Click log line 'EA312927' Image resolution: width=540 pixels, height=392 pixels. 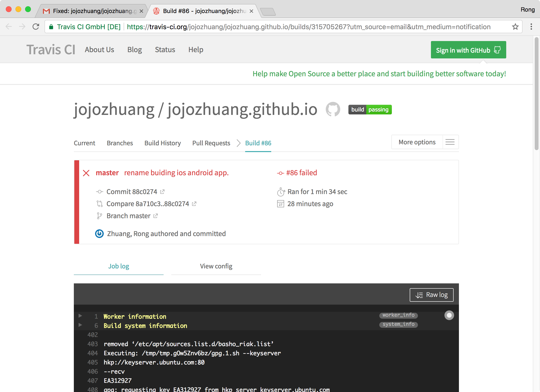tap(118, 381)
